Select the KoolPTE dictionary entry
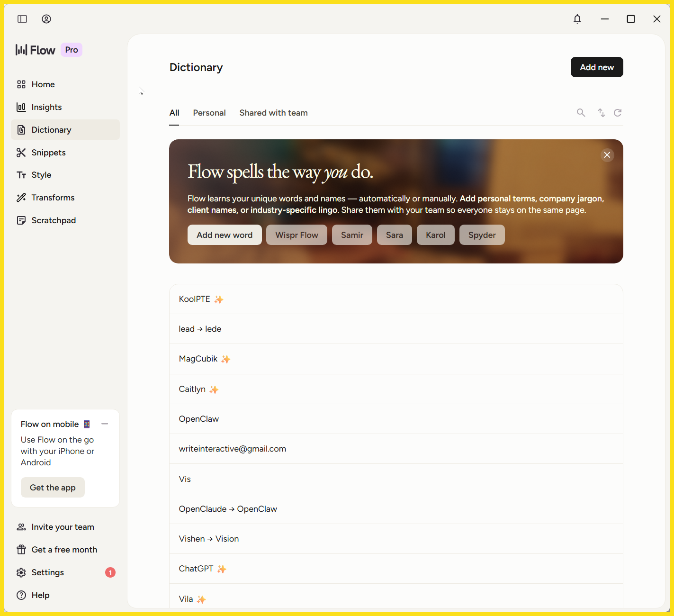Image resolution: width=674 pixels, height=616 pixels. coord(396,299)
